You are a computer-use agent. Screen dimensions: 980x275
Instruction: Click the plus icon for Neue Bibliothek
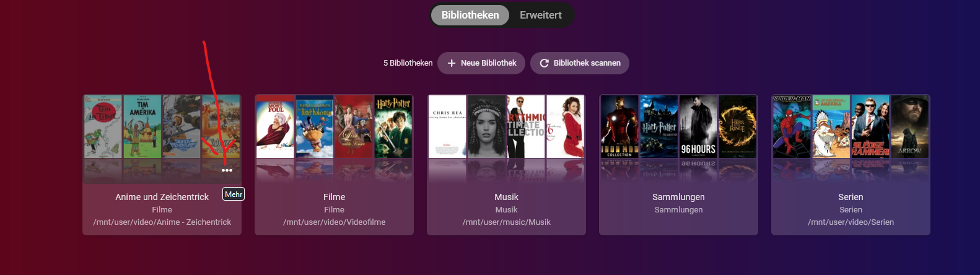452,63
